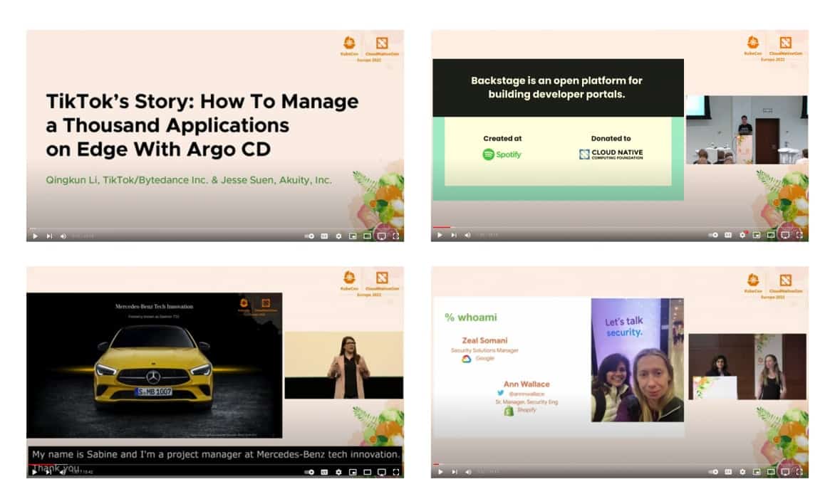The height and width of the screenshot is (504, 835).
Task: Cast the TikTok Story video to TV
Action: point(381,236)
